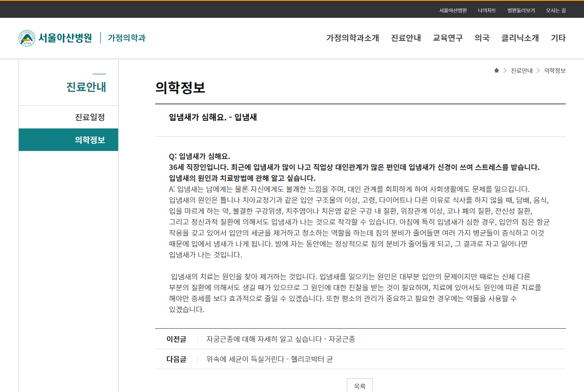Open 나의차트 in top bar

[x=487, y=10]
